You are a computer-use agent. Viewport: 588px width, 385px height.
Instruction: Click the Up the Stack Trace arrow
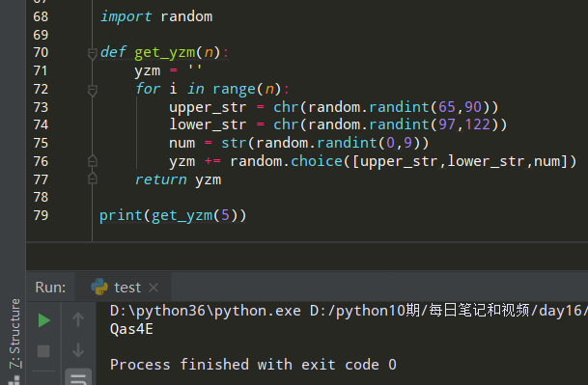pos(78,319)
